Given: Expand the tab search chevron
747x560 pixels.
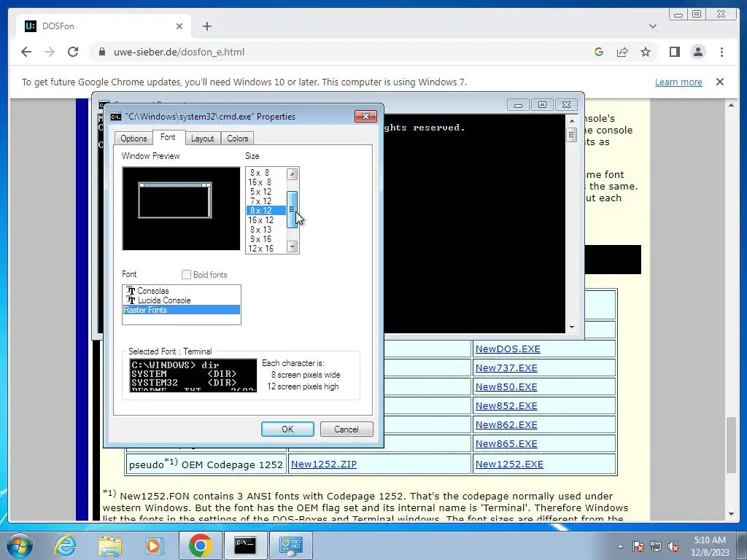Looking at the screenshot, I should tap(653, 26).
